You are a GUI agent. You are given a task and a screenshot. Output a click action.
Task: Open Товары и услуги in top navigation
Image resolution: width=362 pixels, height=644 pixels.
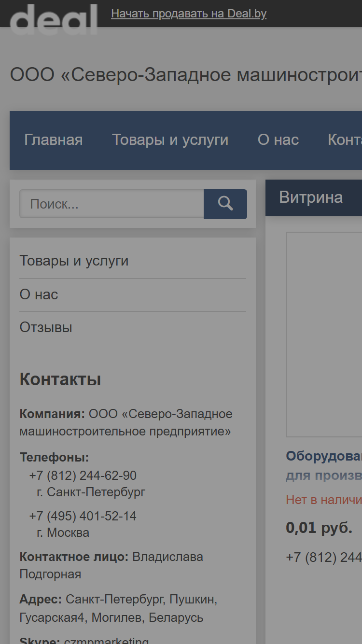pyautogui.click(x=170, y=140)
